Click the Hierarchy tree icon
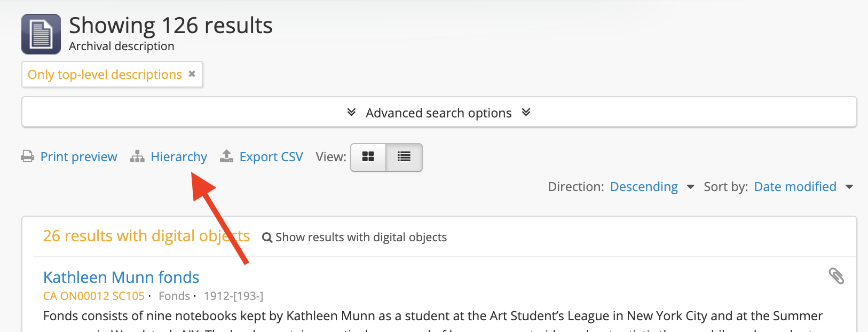 coord(137,157)
